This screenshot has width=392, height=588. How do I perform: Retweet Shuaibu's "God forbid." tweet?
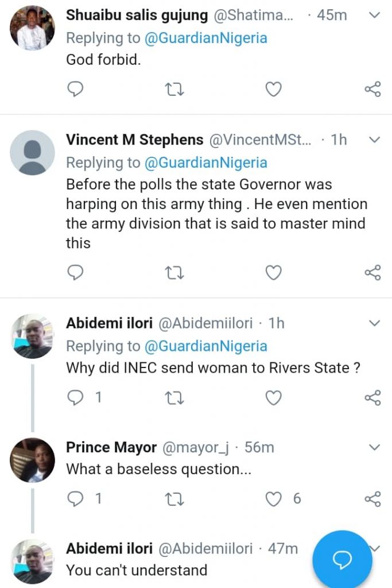click(x=174, y=89)
